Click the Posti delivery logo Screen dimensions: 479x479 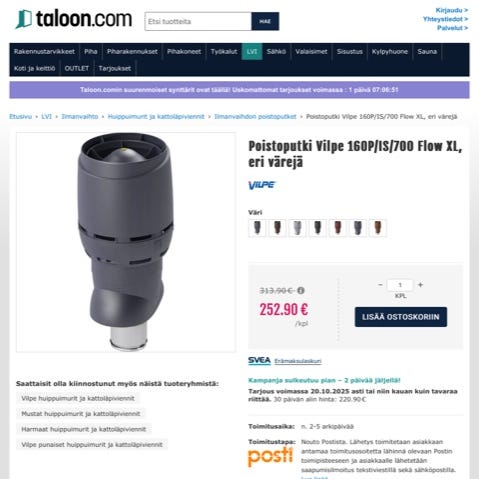point(270,457)
